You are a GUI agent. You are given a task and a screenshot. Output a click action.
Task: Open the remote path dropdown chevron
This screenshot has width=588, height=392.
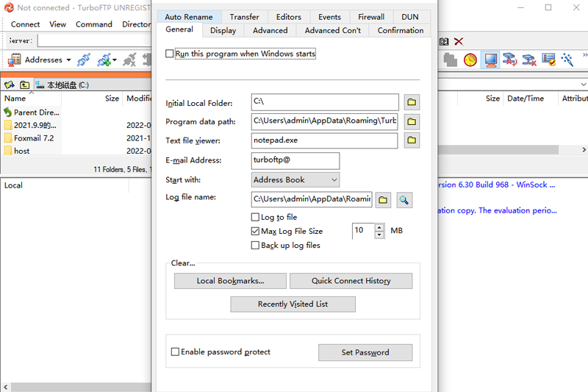(x=583, y=85)
